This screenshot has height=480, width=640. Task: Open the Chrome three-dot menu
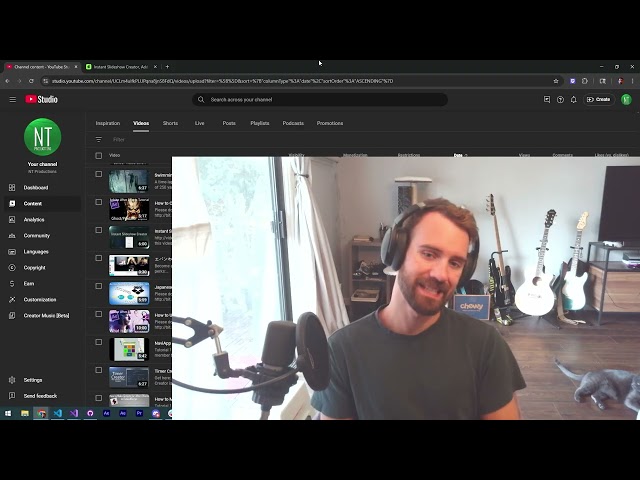(x=633, y=81)
